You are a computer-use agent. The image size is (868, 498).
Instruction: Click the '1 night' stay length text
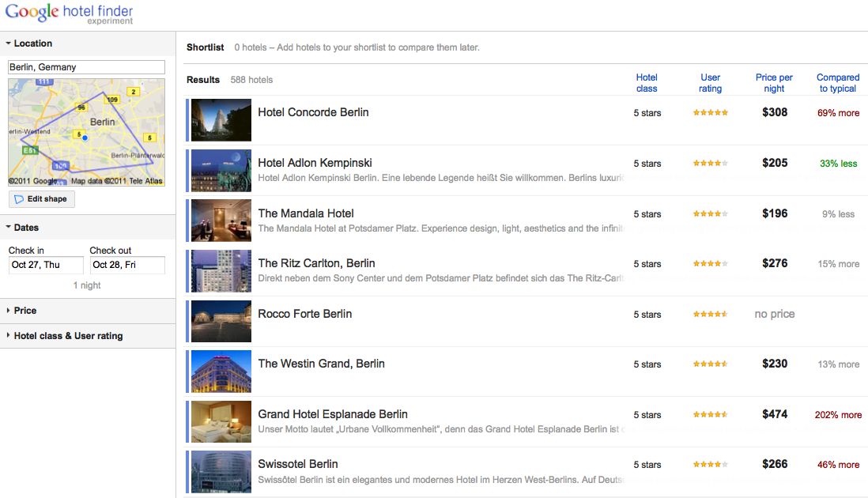point(87,285)
